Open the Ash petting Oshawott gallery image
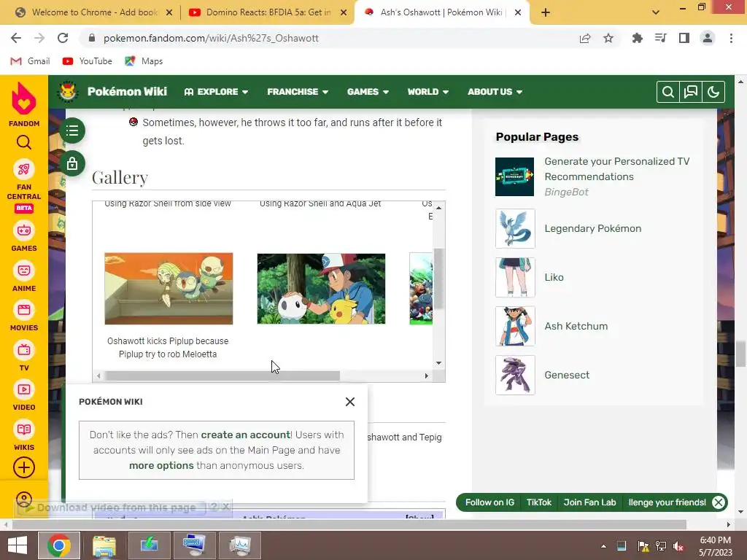 (321, 289)
